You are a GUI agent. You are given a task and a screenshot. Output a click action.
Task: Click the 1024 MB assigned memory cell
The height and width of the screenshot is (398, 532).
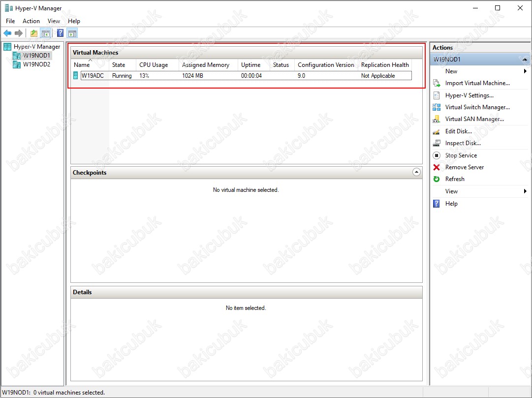pos(192,76)
